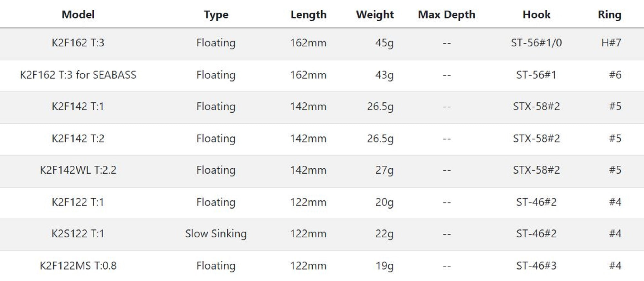The height and width of the screenshot is (281, 644).
Task: Click the H#7 ring cell
Action: coord(611,43)
